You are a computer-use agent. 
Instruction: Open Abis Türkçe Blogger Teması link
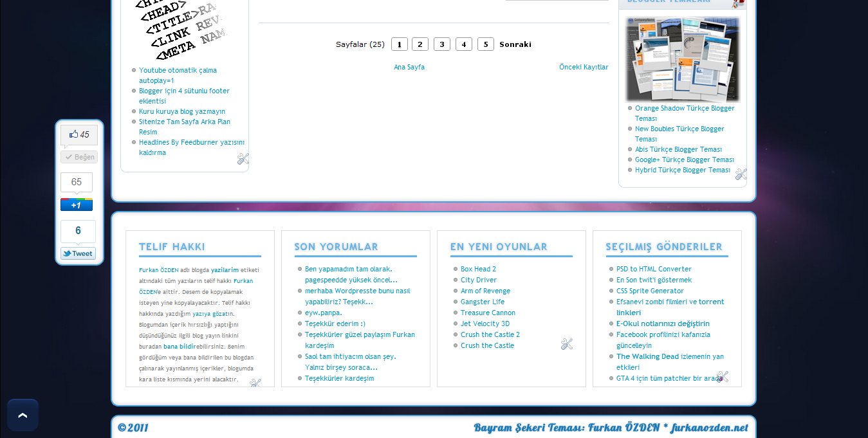coord(678,149)
